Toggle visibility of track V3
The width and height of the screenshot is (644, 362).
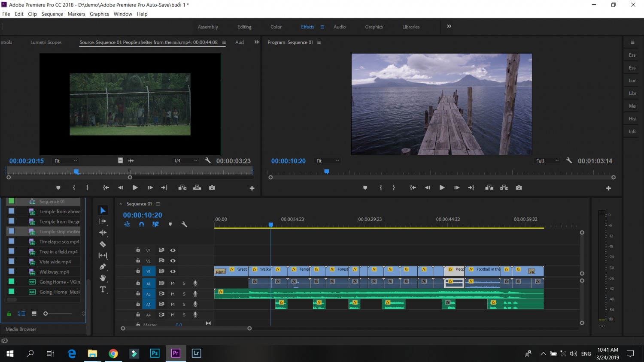pos(173,250)
